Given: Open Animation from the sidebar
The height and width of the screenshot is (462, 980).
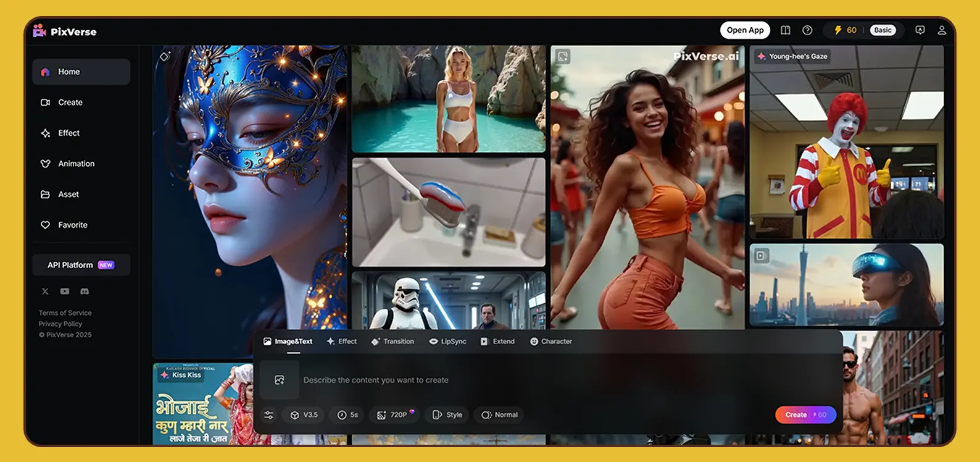Looking at the screenshot, I should click(x=81, y=164).
